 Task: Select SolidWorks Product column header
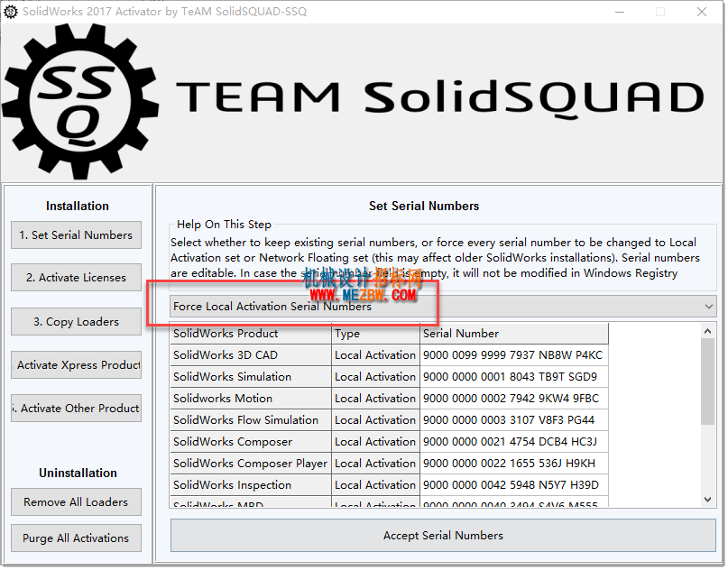click(x=251, y=334)
